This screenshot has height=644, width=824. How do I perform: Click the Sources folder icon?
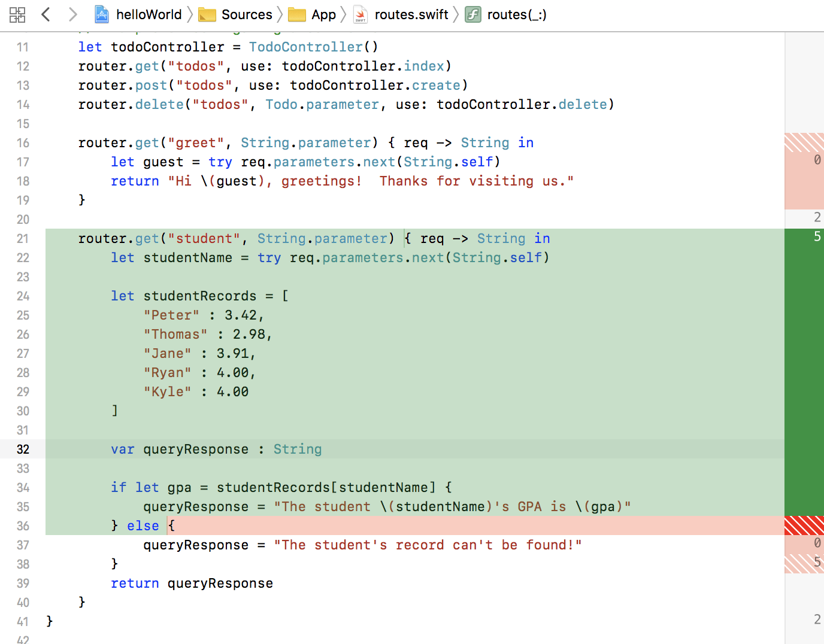pos(207,15)
